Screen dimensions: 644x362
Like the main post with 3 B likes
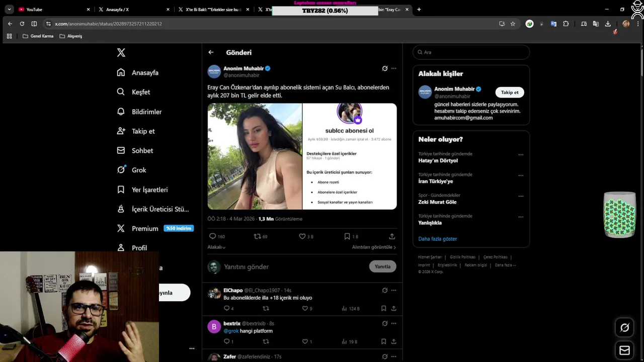click(306, 236)
